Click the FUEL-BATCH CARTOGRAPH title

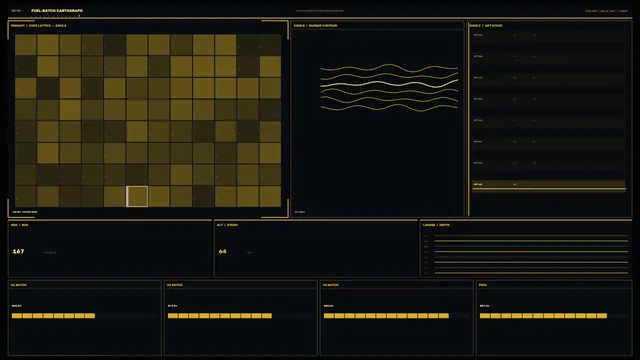tap(57, 11)
